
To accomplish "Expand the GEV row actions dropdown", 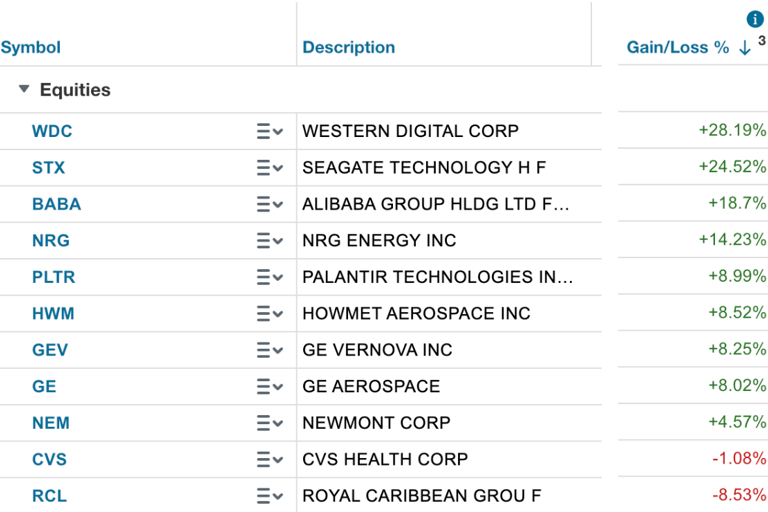I will click(269, 350).
